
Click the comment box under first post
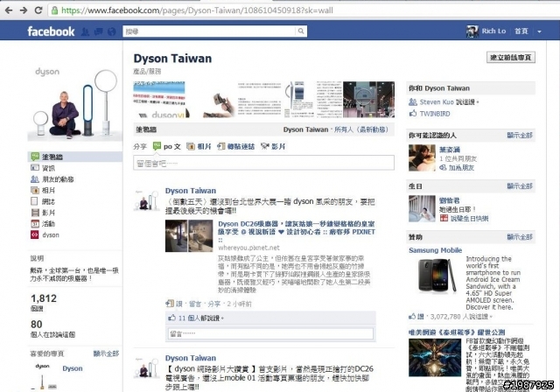(x=270, y=333)
